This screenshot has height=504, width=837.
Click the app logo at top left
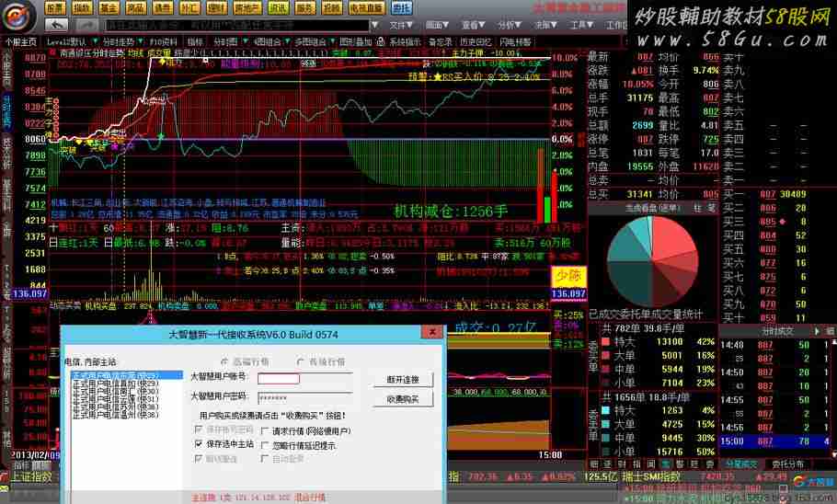(x=17, y=16)
